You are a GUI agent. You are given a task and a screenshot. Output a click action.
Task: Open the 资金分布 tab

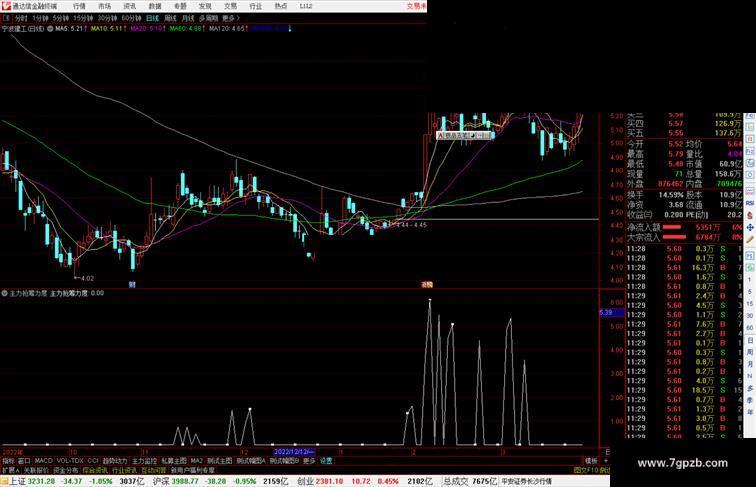[x=66, y=470]
